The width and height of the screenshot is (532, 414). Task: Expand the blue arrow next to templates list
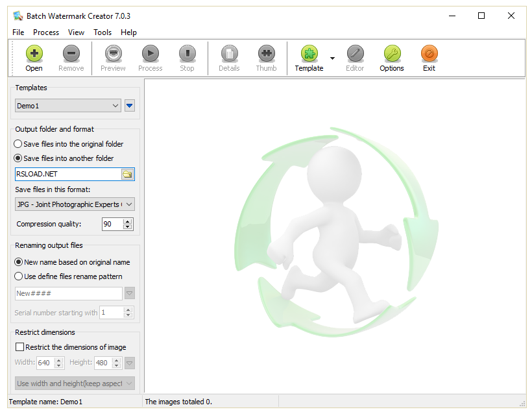point(129,105)
